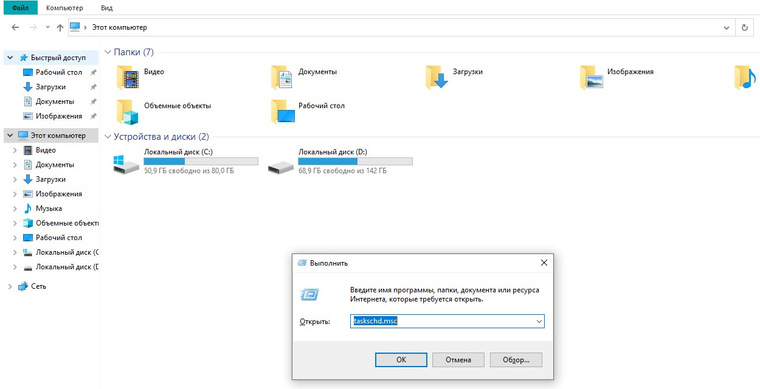Click the Быстрый доступ star icon
This screenshot has height=389, width=760.
pos(24,58)
